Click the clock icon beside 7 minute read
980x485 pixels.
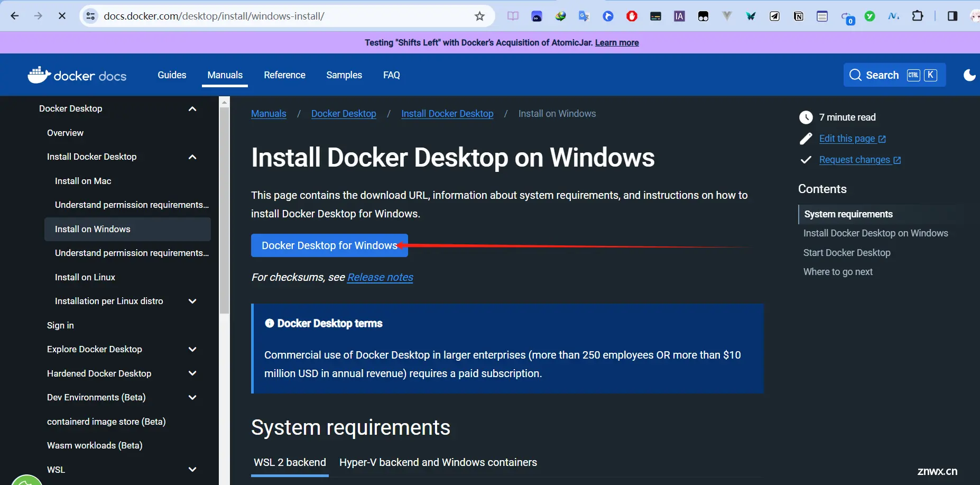806,117
